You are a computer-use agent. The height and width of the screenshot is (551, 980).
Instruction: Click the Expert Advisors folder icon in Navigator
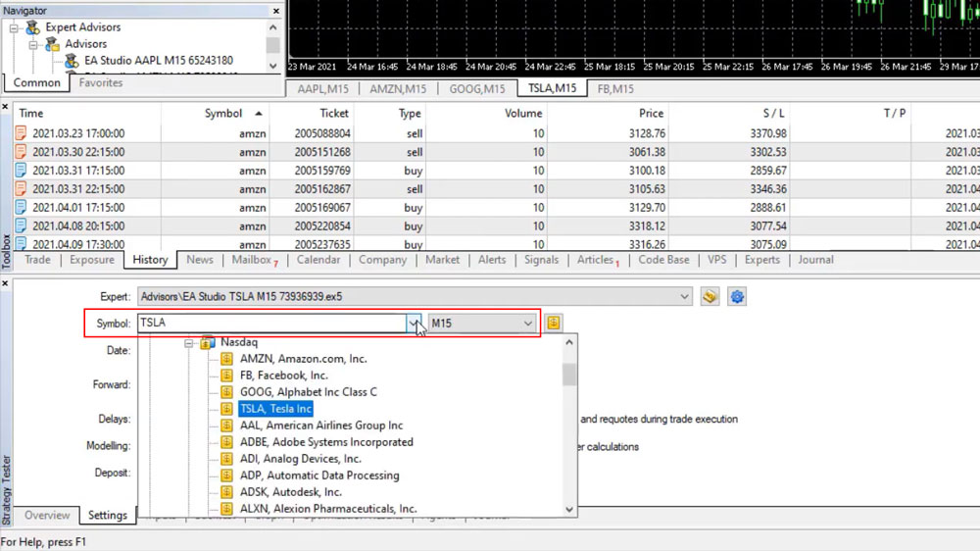pyautogui.click(x=32, y=27)
